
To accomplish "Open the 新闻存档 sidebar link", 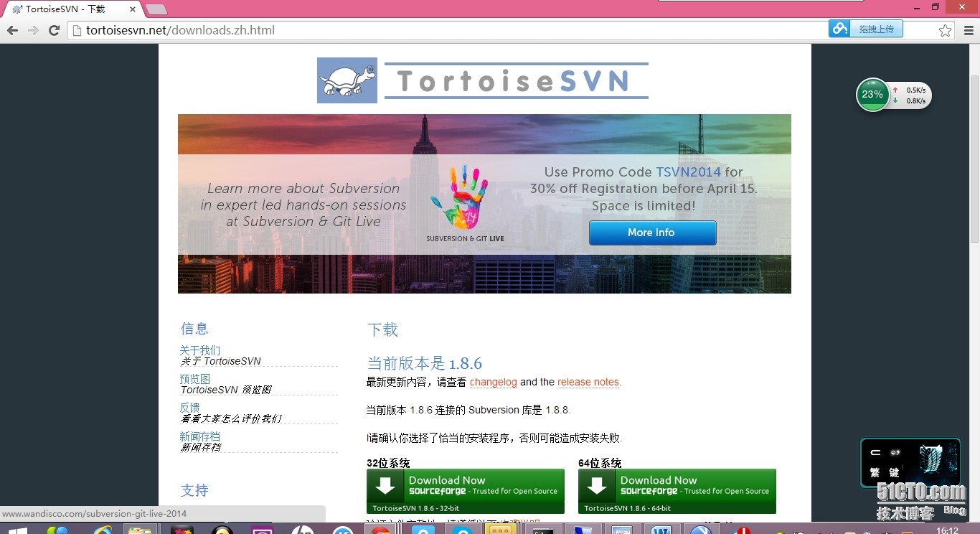I will [x=199, y=436].
